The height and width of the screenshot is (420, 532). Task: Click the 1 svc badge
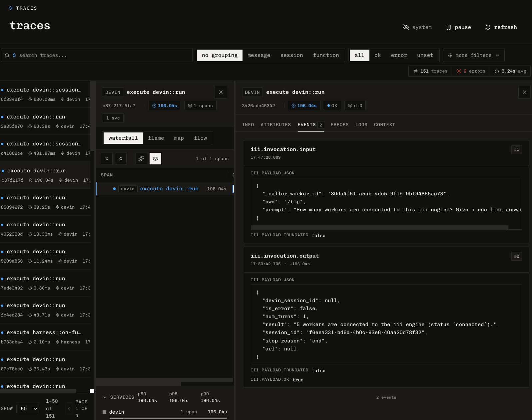113,118
